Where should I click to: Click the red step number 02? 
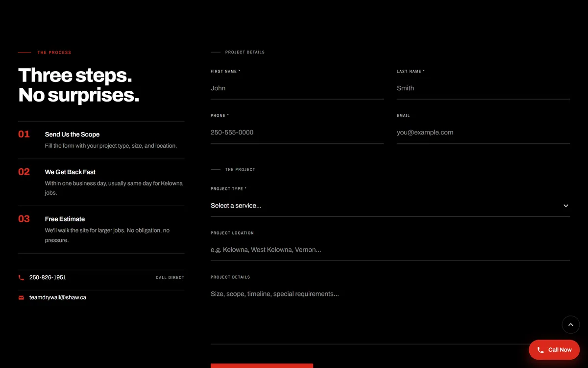(24, 172)
